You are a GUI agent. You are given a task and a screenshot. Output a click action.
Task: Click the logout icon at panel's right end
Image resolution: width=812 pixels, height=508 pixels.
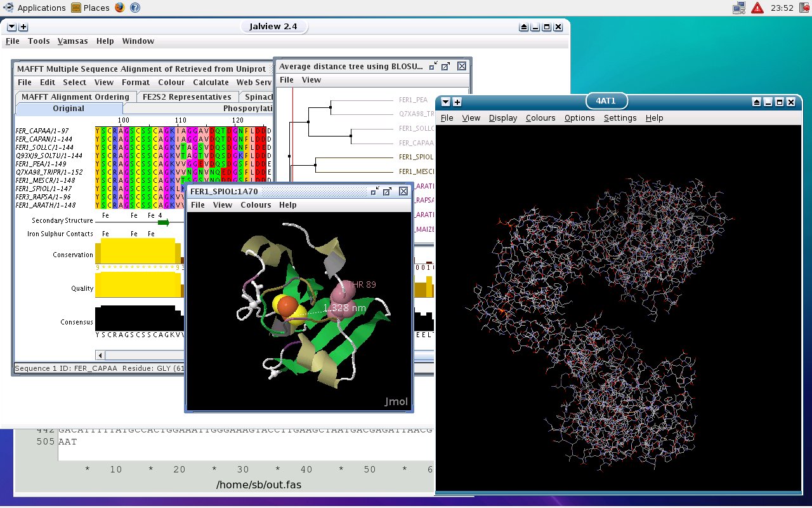(x=804, y=8)
